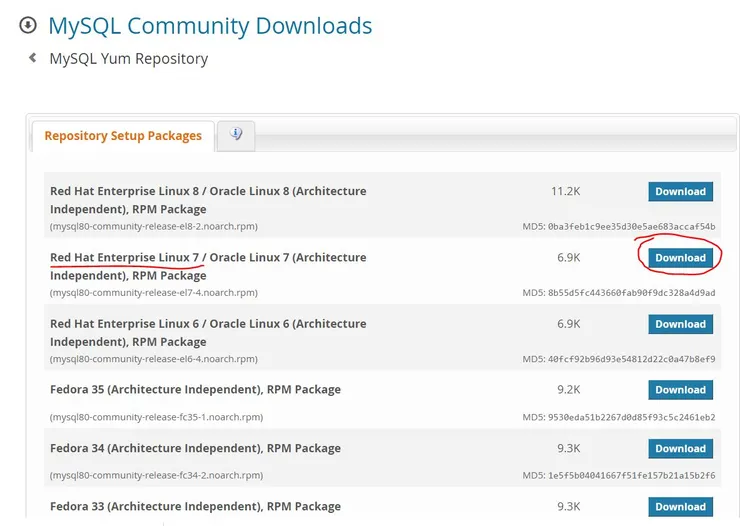The width and height of the screenshot is (740, 526).
Task: Download the Red Hat Enterprise Linux 7 package
Action: 680,258
